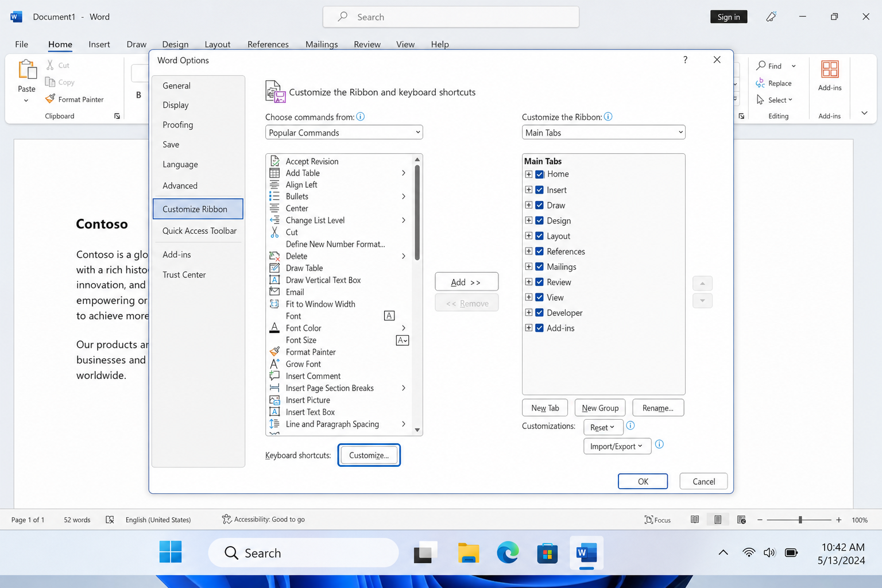Image resolution: width=882 pixels, height=588 pixels.
Task: Toggle the Add-ins tab checkbox
Action: coord(540,328)
